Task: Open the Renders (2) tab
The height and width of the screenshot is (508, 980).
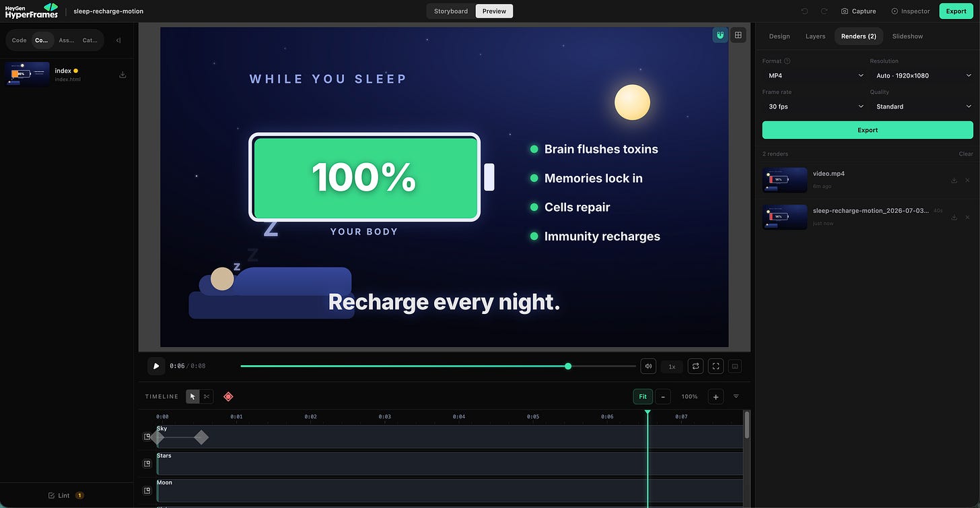Action: pos(859,36)
